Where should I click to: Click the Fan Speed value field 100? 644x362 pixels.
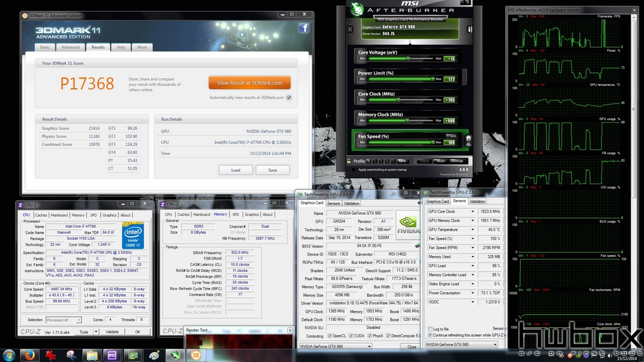tap(450, 142)
